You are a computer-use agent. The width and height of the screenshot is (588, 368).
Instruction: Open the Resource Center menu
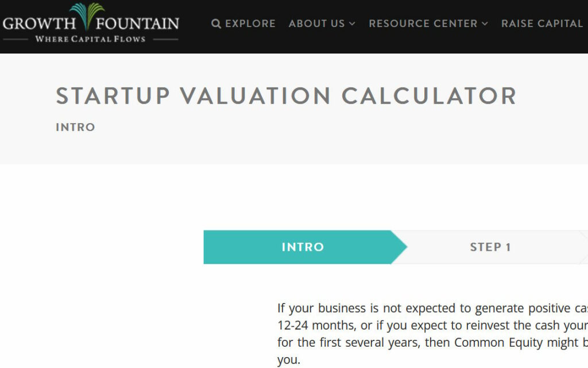click(423, 24)
